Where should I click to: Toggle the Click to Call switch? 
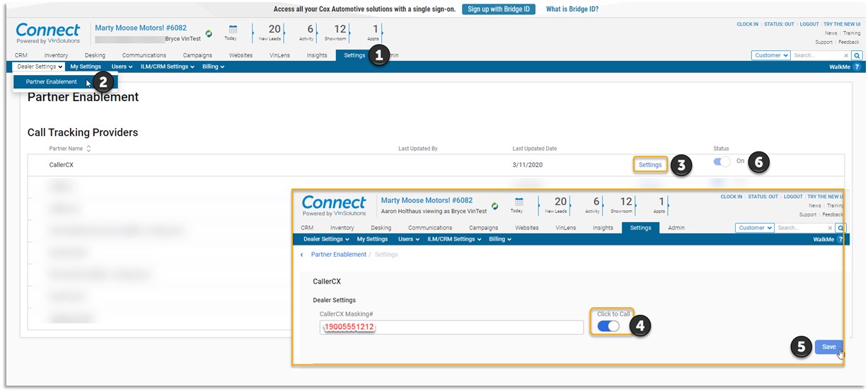pyautogui.click(x=608, y=325)
